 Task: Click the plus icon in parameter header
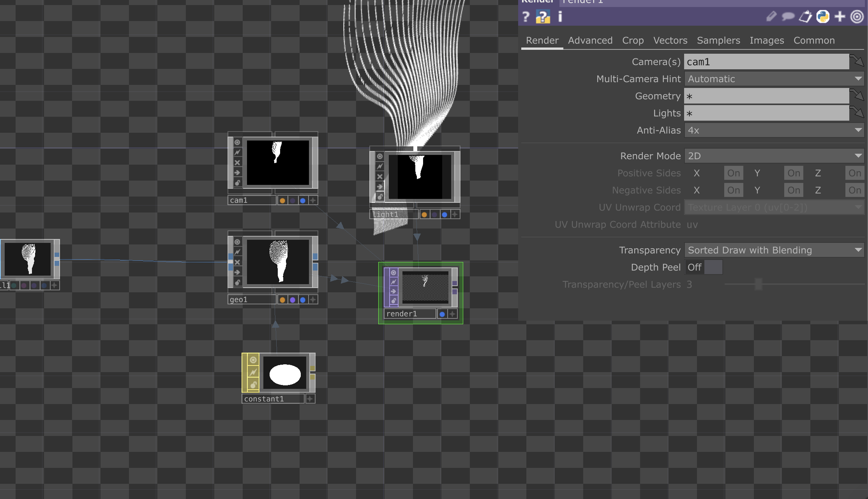coord(840,17)
